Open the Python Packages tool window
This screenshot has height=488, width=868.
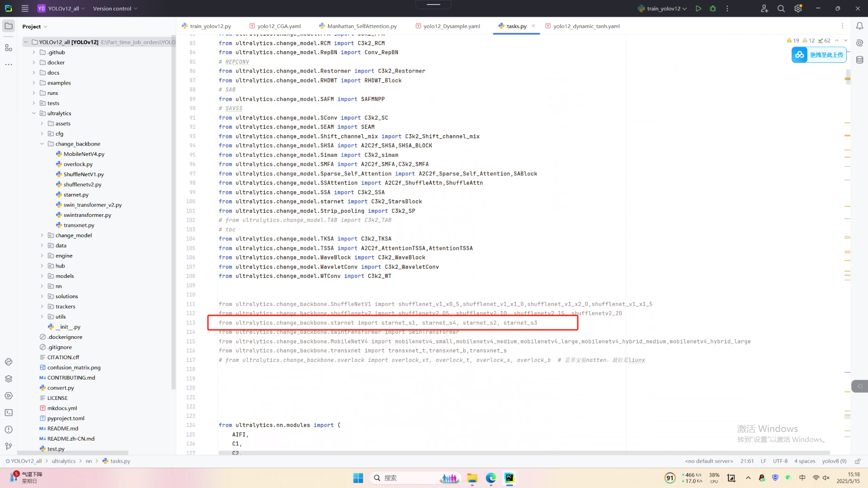9,379
